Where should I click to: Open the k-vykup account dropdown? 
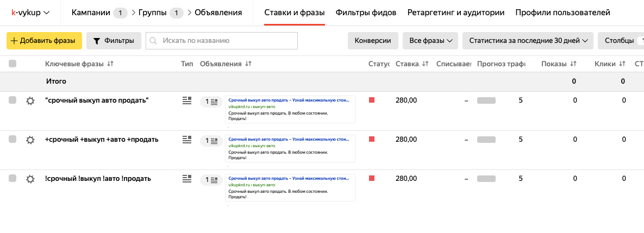(31, 12)
